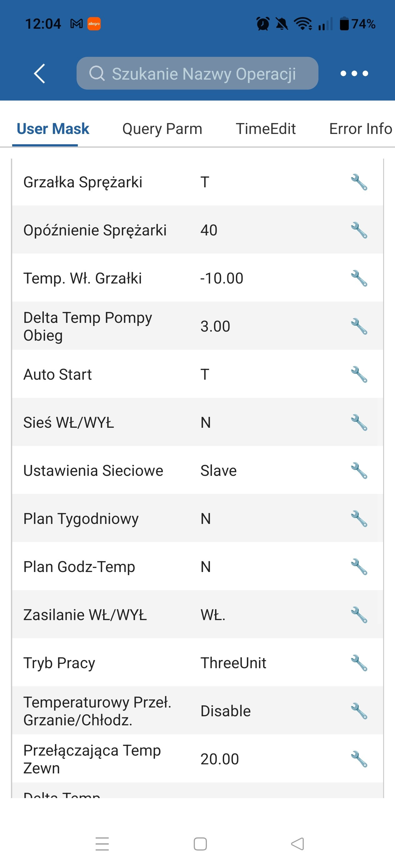Open wrench editor for Temp. Wł. Grzałki
395x868 pixels.
click(359, 278)
